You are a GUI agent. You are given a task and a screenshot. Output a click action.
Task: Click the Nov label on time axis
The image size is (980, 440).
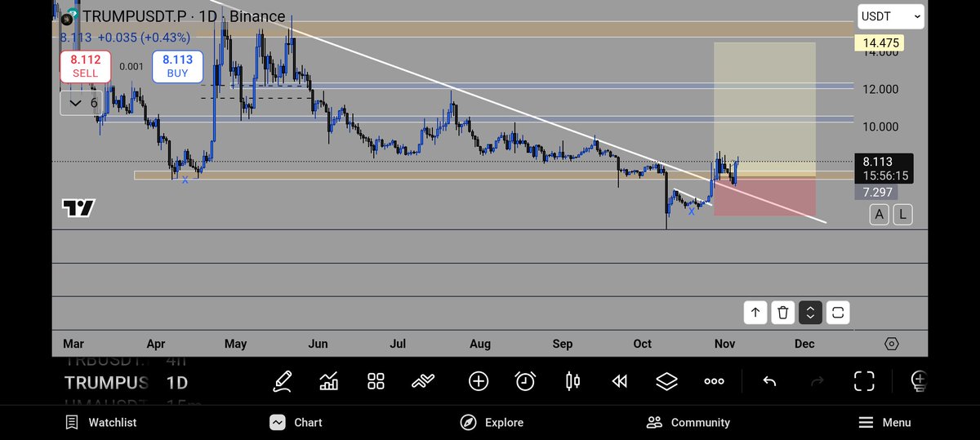tap(725, 344)
